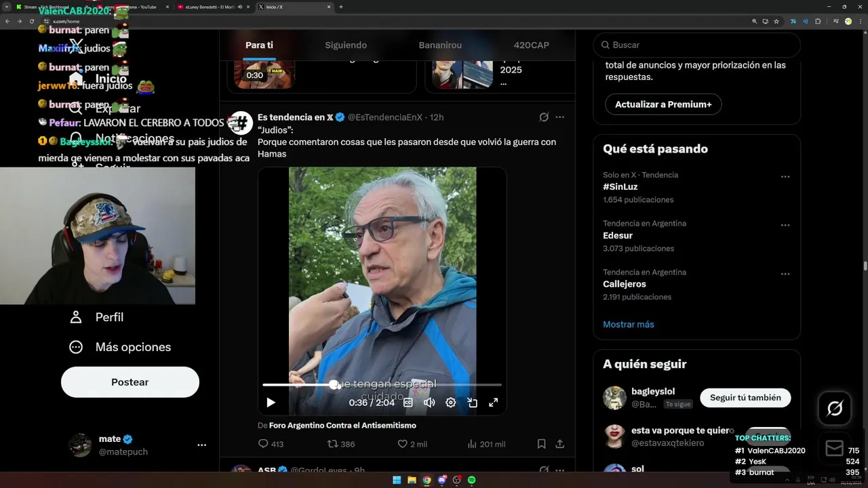Expand the video to fullscreen
This screenshot has width=868, height=488.
click(x=494, y=403)
